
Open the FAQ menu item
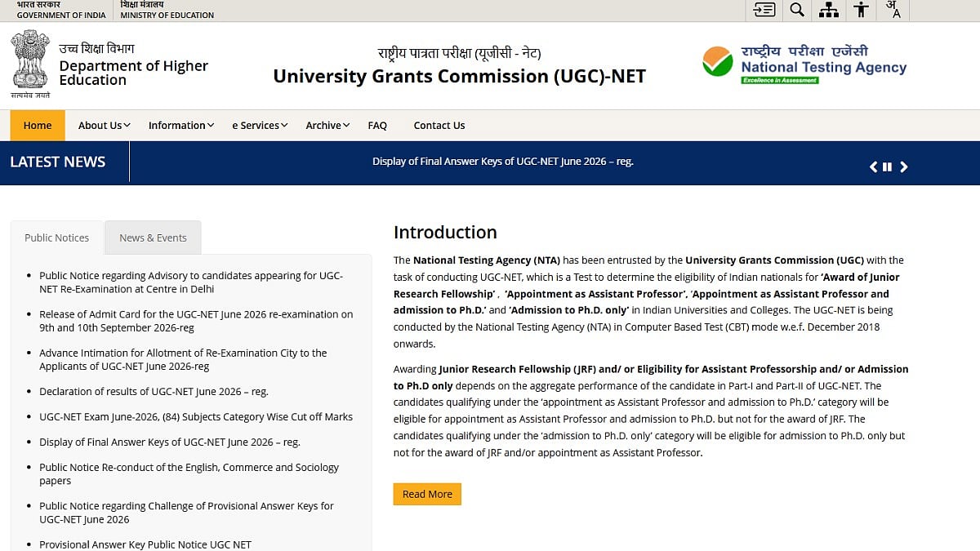pos(377,125)
